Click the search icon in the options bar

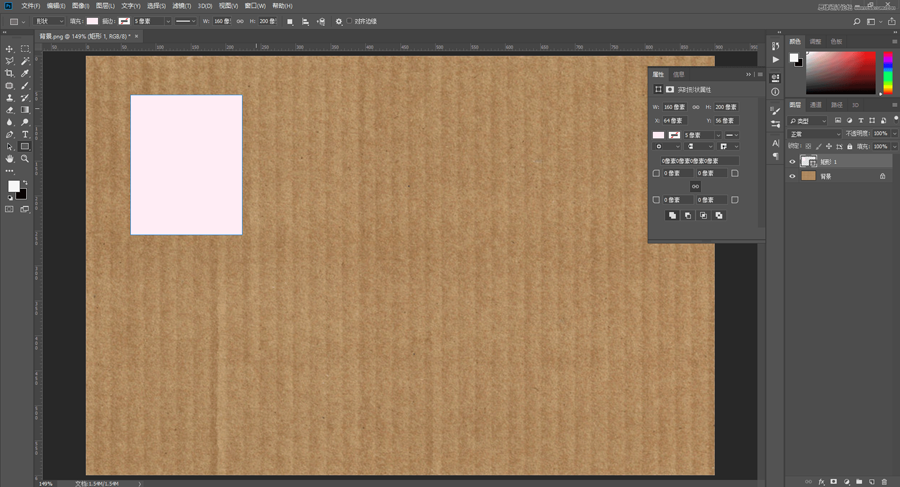[856, 22]
